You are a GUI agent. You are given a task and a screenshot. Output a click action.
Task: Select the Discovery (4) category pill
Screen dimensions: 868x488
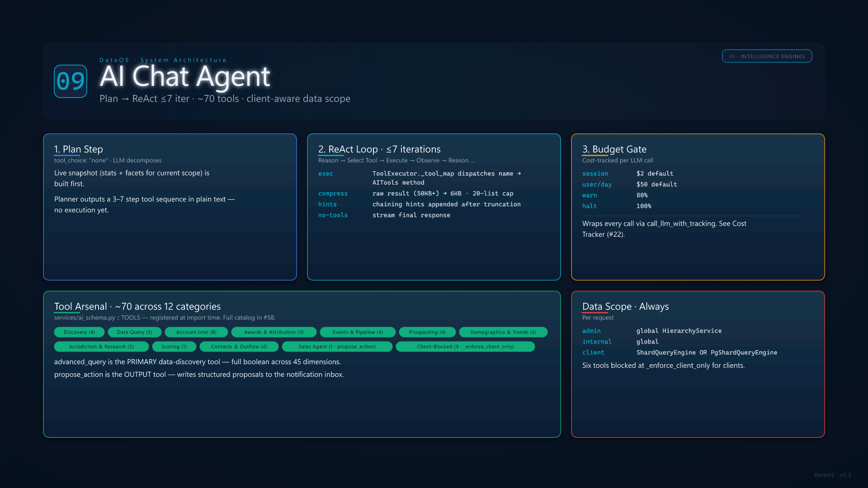pyautogui.click(x=79, y=332)
